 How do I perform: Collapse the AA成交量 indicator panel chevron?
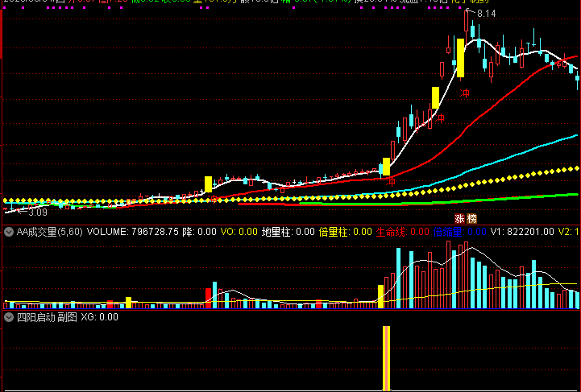click(x=9, y=233)
